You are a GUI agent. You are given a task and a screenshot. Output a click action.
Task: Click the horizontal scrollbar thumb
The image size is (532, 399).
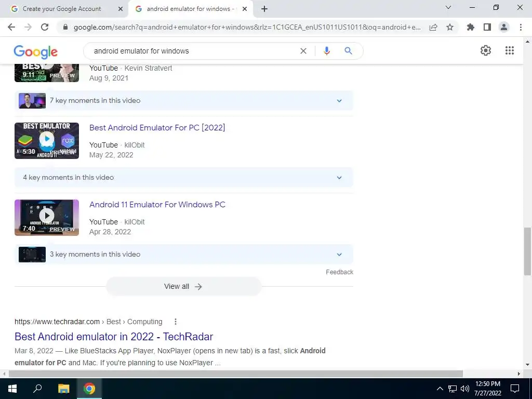(x=236, y=374)
